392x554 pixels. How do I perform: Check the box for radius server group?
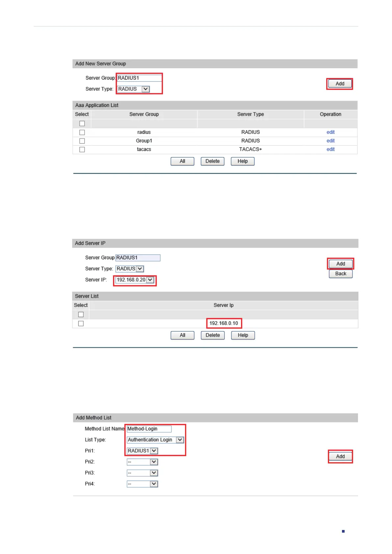(82, 132)
